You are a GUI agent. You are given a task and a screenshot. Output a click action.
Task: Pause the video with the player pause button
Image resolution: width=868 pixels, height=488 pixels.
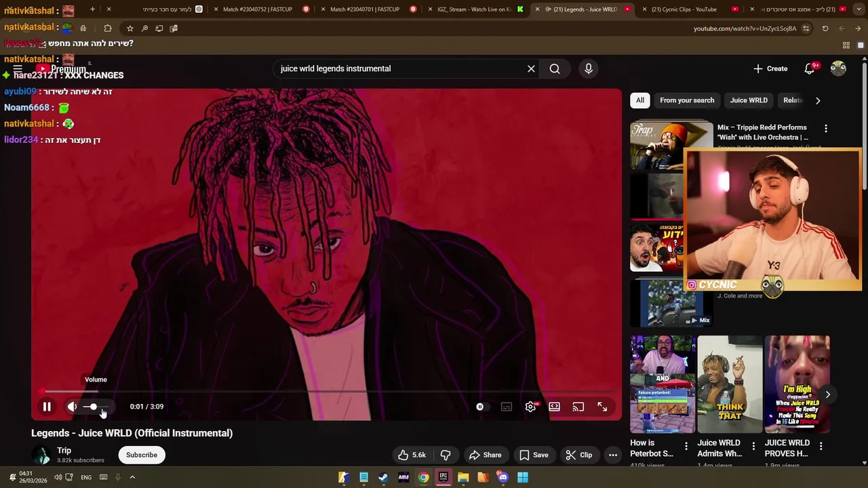pyautogui.click(x=47, y=407)
